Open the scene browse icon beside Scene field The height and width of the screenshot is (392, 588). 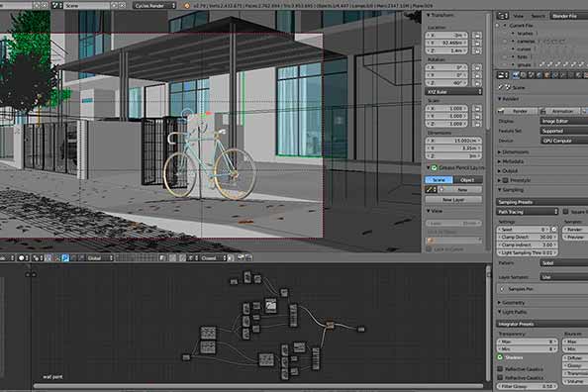57,6
